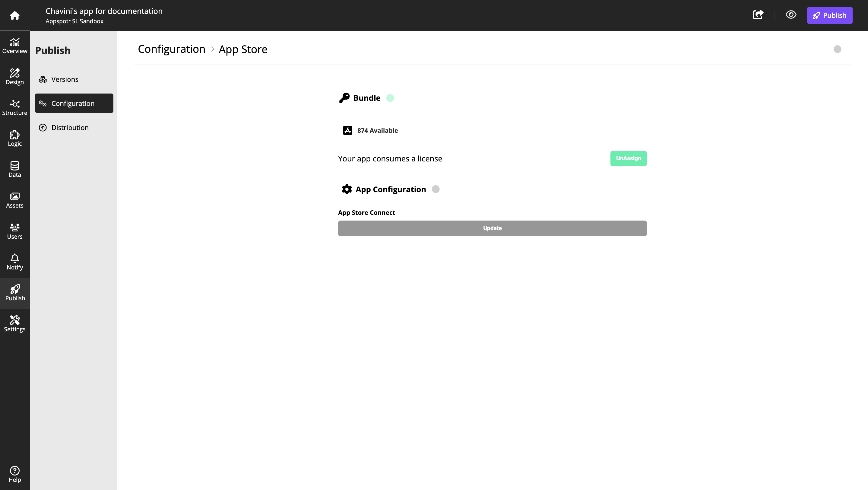The height and width of the screenshot is (490, 868).
Task: Open Versions in Publish menu
Action: 74,79
